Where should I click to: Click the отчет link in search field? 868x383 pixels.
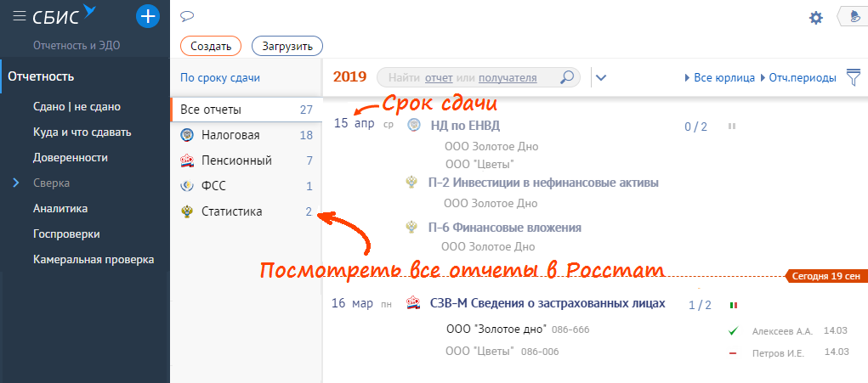[x=439, y=78]
